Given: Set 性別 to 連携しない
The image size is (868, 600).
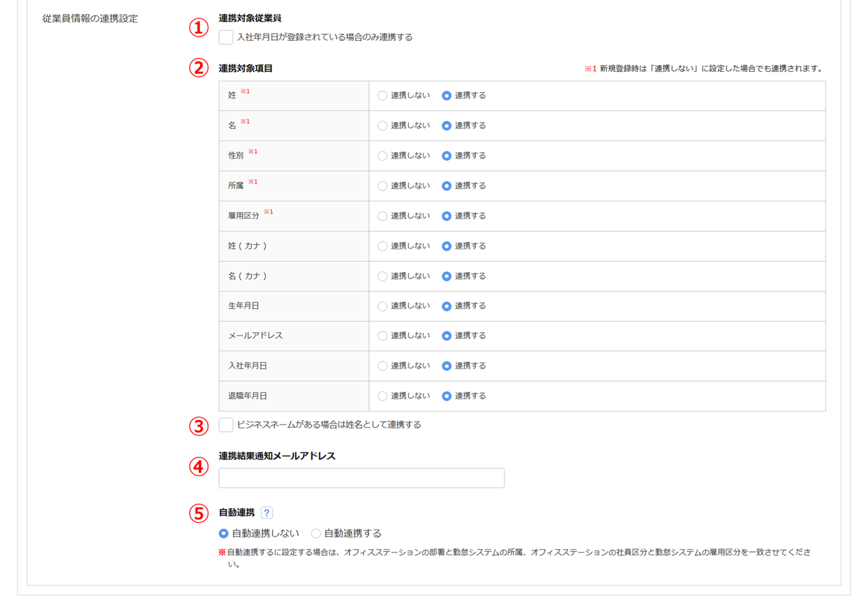Looking at the screenshot, I should 382,155.
